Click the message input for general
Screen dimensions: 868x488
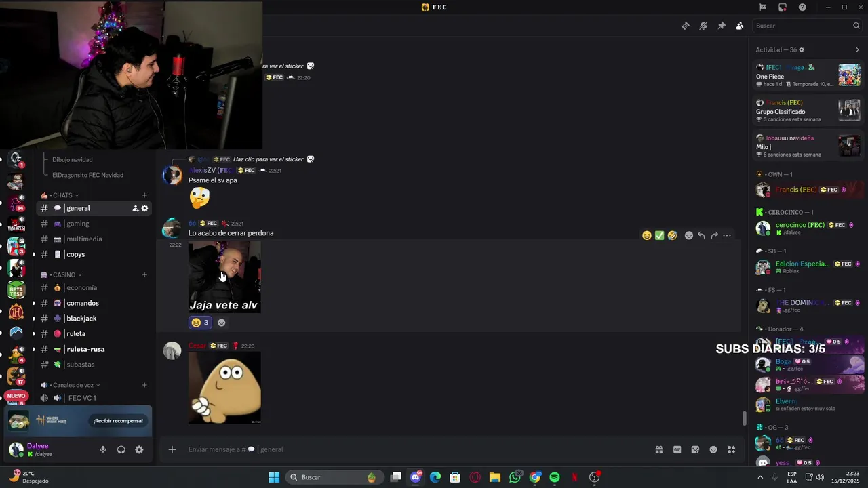point(414,449)
